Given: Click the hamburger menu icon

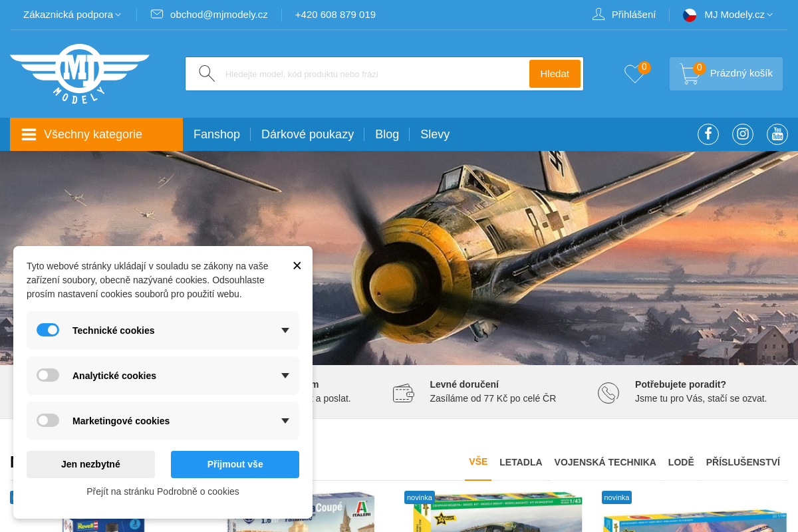Looking at the screenshot, I should 29,134.
